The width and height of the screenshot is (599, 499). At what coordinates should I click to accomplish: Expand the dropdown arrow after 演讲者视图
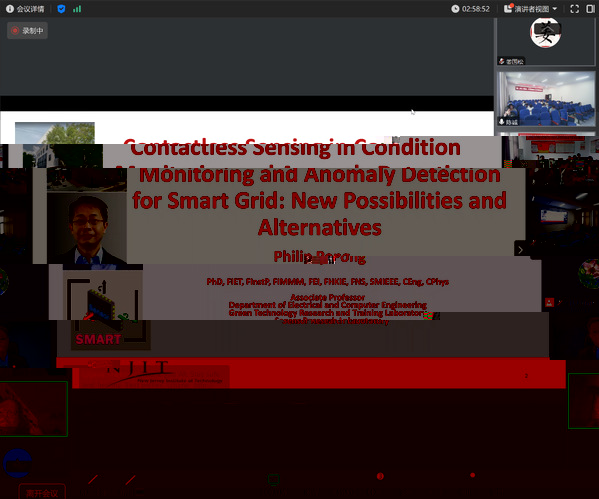[x=555, y=9]
